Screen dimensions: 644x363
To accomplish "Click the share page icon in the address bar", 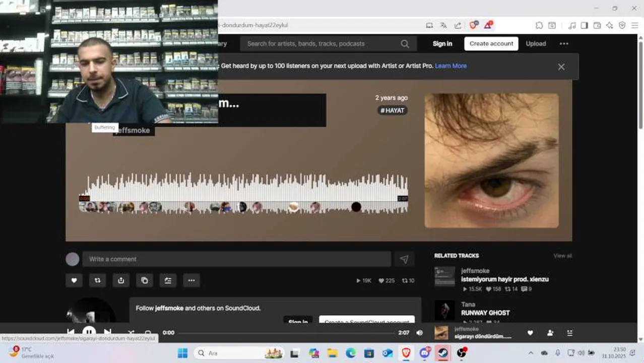I will click(458, 25).
